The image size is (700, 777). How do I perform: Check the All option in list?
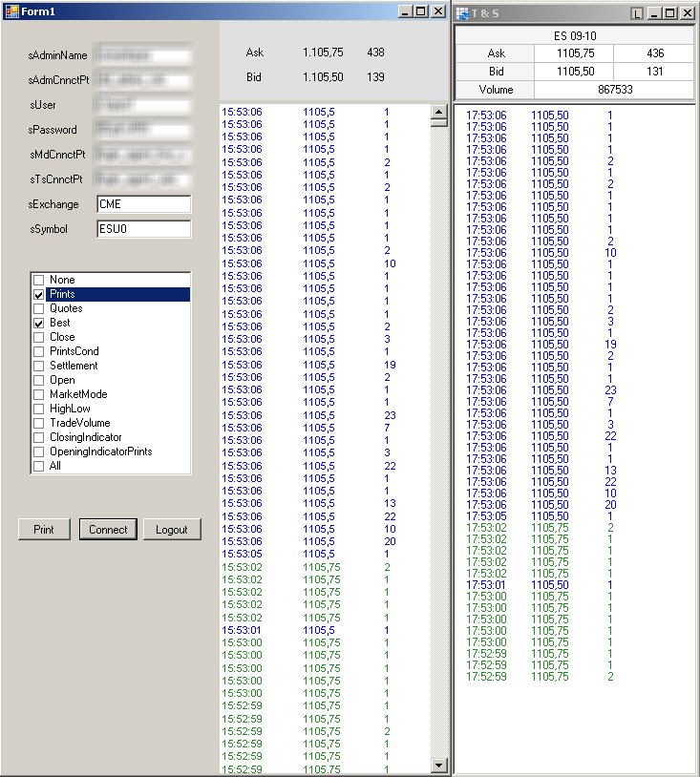pyautogui.click(x=39, y=467)
